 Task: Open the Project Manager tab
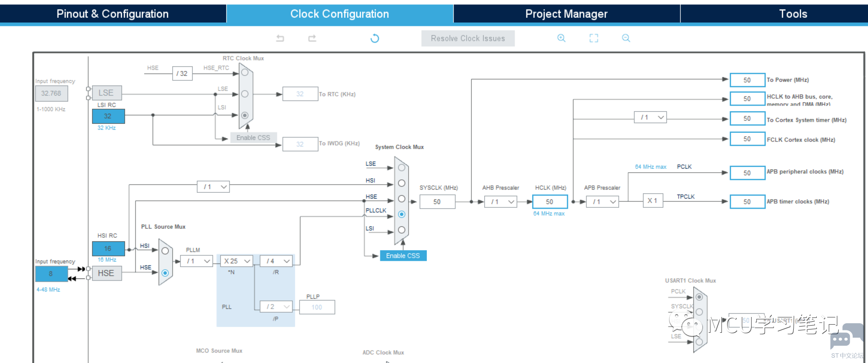566,14
